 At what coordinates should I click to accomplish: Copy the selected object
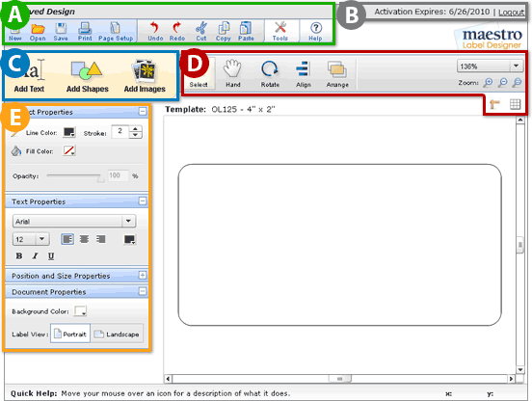224,32
